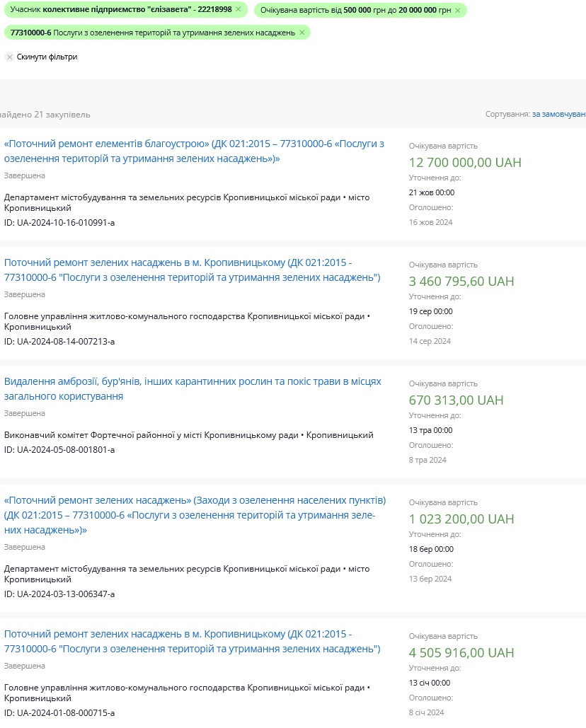Open tender «Поточний ремонт елементів благоустрою»

pos(194,151)
